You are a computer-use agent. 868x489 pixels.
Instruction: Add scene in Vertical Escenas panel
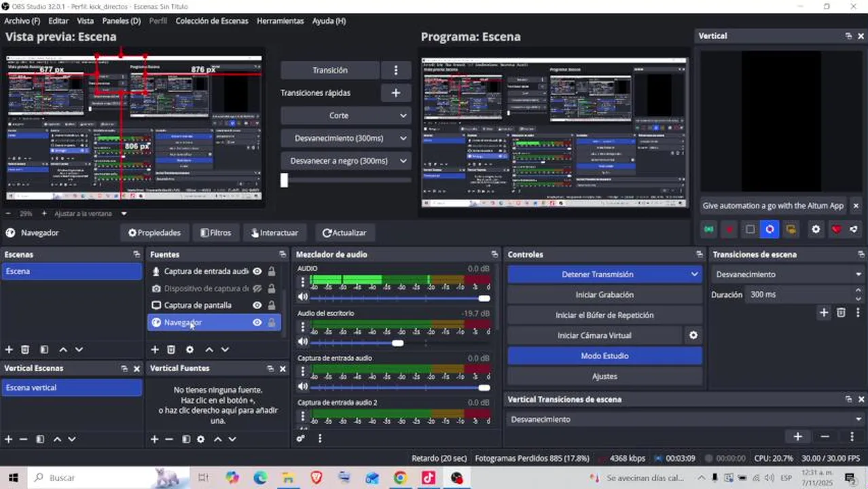[x=9, y=439]
